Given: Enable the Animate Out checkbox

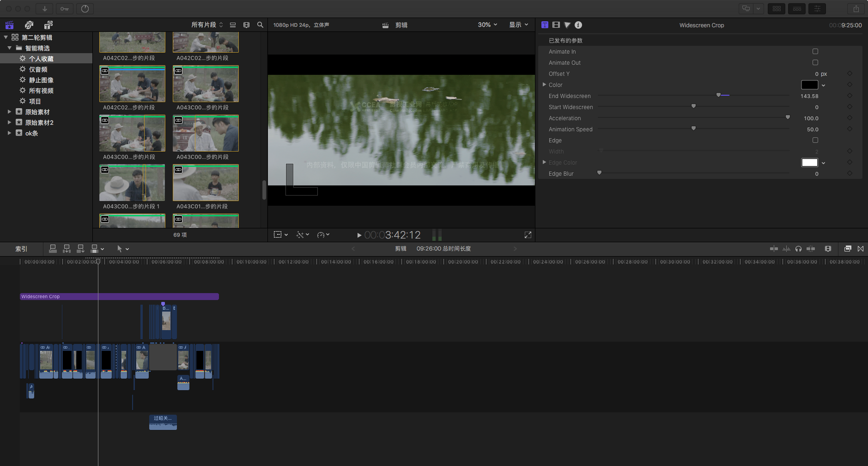Looking at the screenshot, I should click(x=815, y=62).
